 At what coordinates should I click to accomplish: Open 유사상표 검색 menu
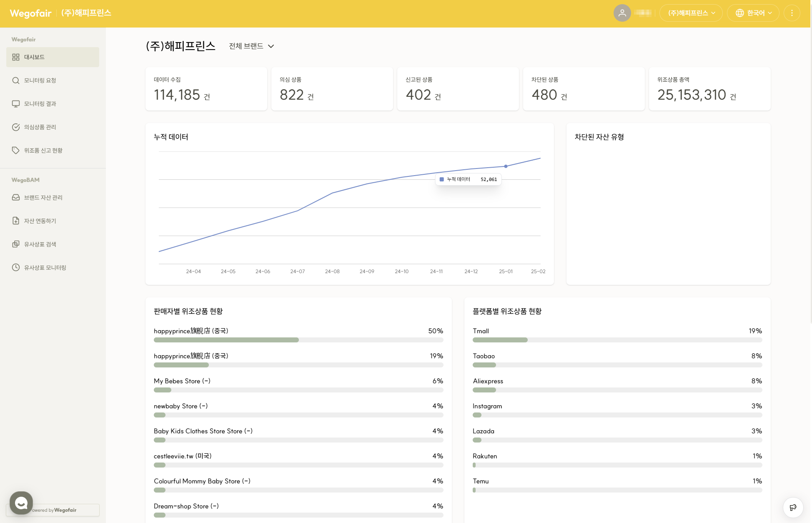[53, 244]
